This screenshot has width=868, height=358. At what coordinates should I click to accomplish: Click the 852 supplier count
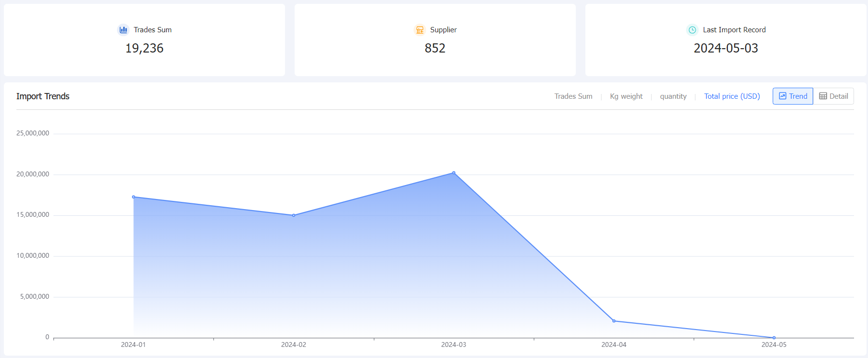435,48
